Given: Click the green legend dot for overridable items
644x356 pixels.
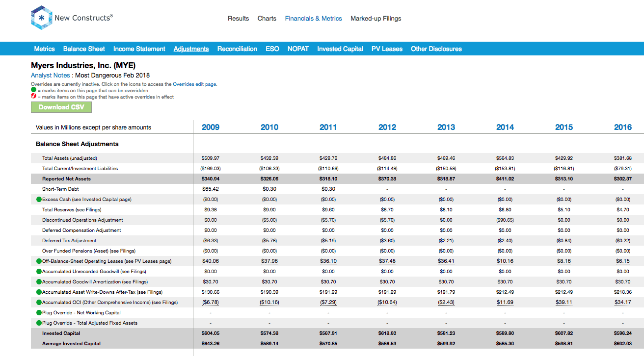Looking at the screenshot, I should (x=33, y=90).
